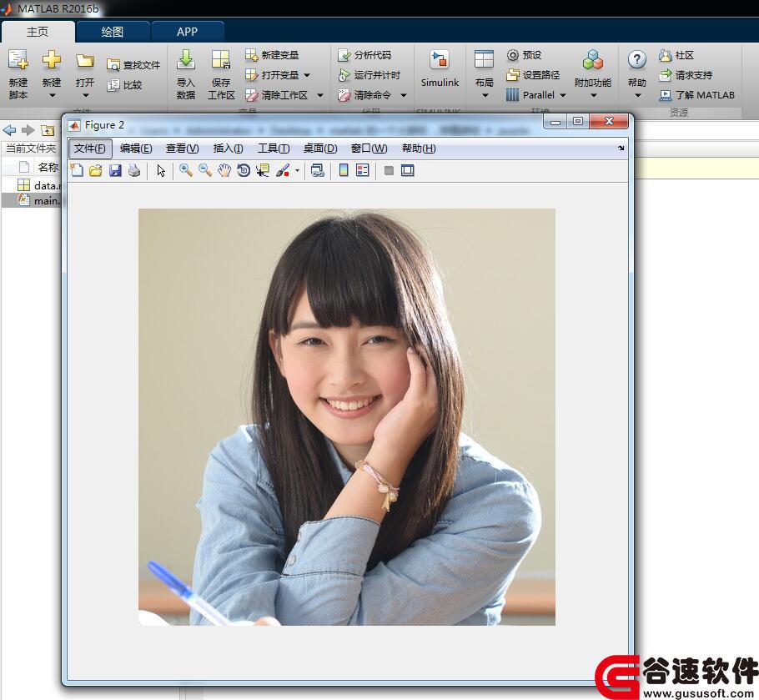Activate the Zoom In magnifier tool
The width and height of the screenshot is (759, 700).
tap(185, 170)
